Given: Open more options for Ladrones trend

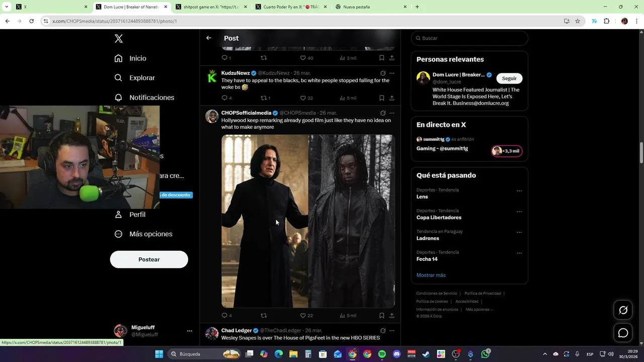Looking at the screenshot, I should click(x=519, y=232).
